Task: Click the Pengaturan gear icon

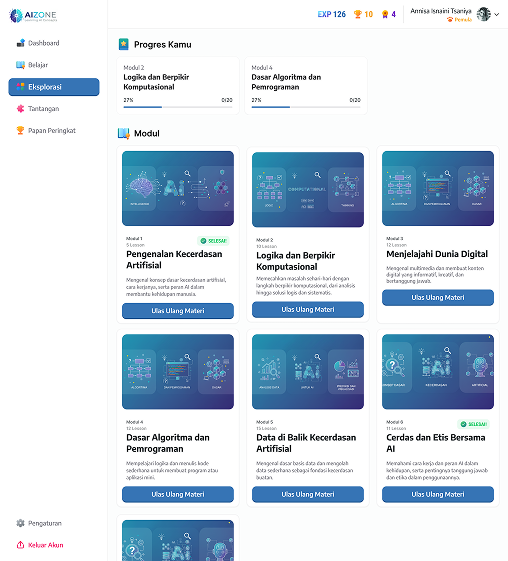Action: coord(20,523)
